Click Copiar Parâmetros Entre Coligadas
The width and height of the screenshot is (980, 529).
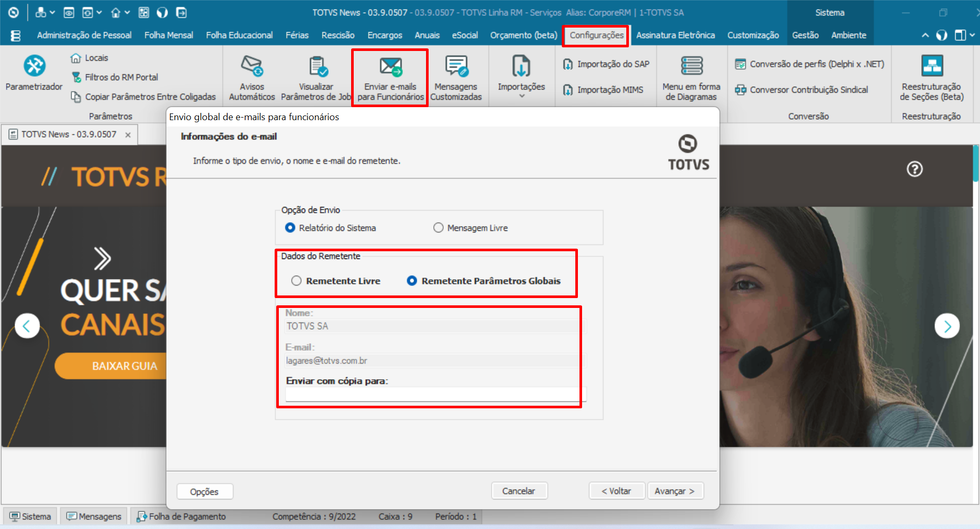(143, 97)
